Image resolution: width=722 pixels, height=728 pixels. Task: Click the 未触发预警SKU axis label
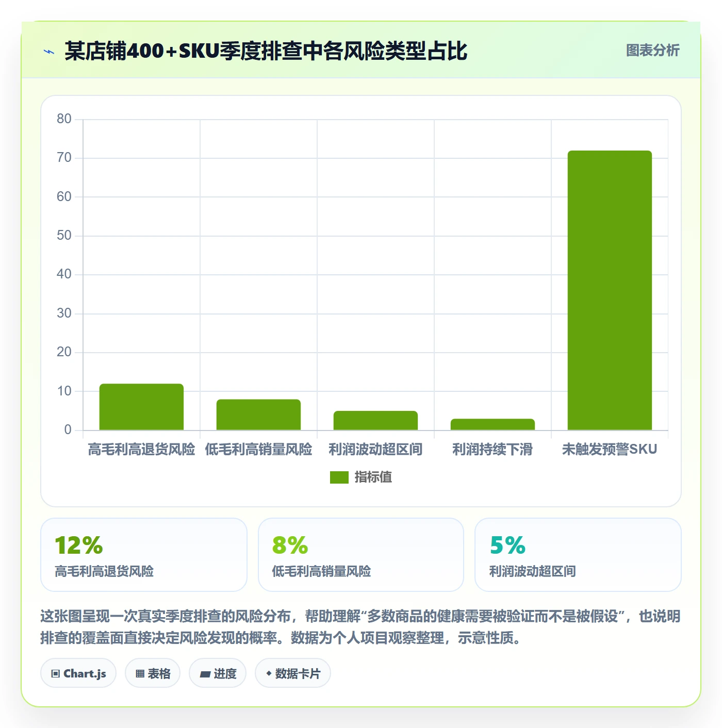point(610,450)
